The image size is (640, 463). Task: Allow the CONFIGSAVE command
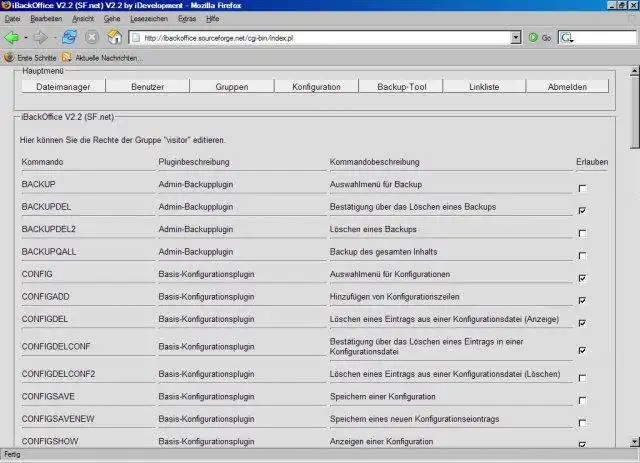click(x=582, y=401)
